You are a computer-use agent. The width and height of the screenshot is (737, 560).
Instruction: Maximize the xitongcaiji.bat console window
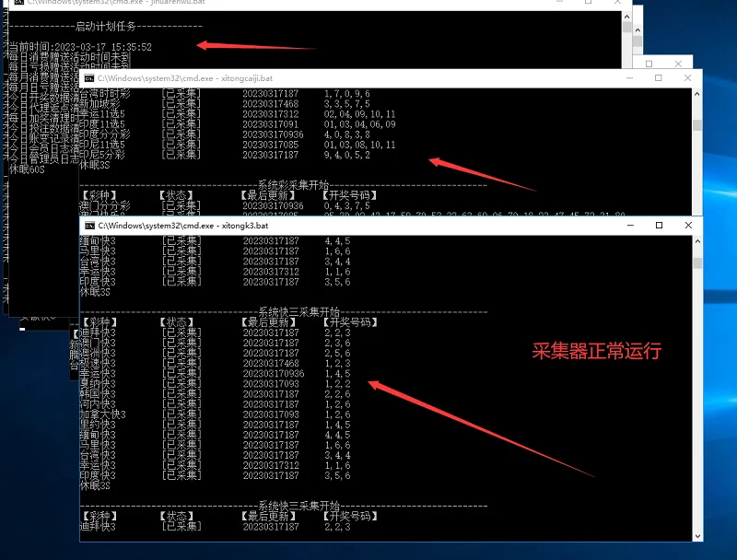(x=659, y=78)
